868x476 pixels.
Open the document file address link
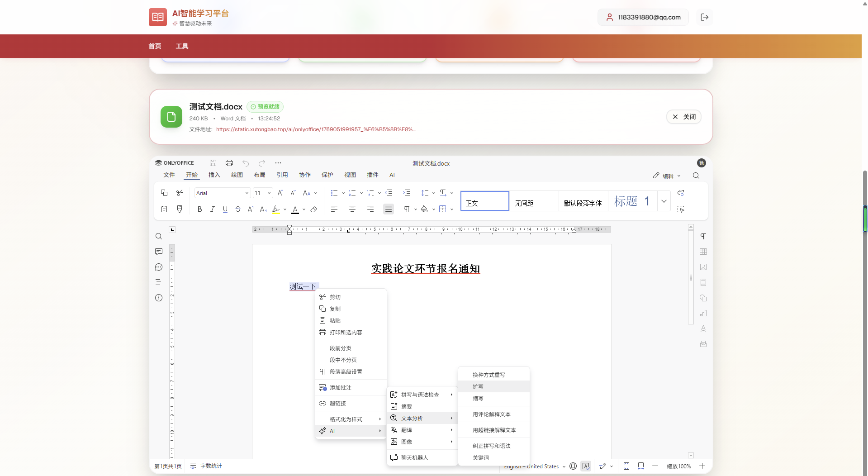315,129
